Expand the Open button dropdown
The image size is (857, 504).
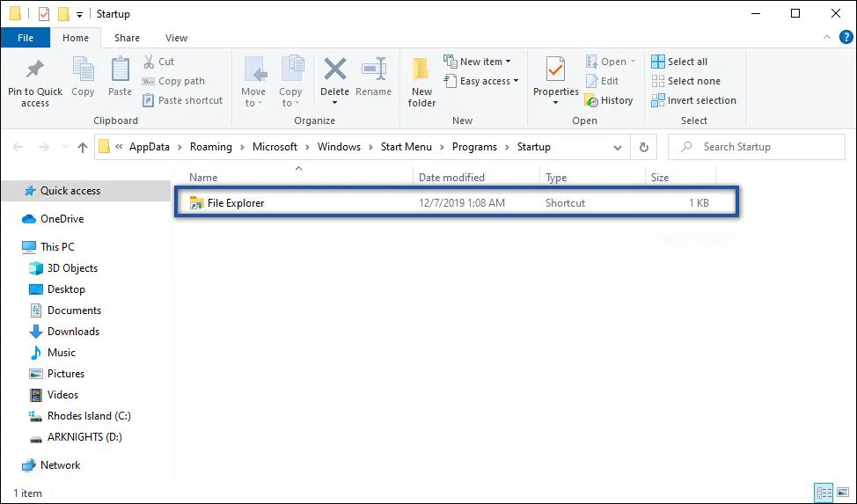tap(633, 62)
